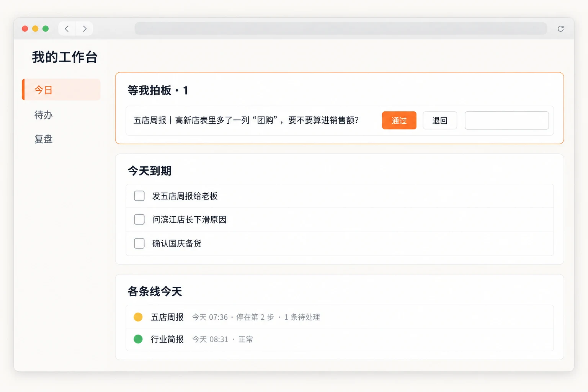588x392 pixels.
Task: Switch to the 待办 sidebar tab
Action: pyautogui.click(x=44, y=115)
